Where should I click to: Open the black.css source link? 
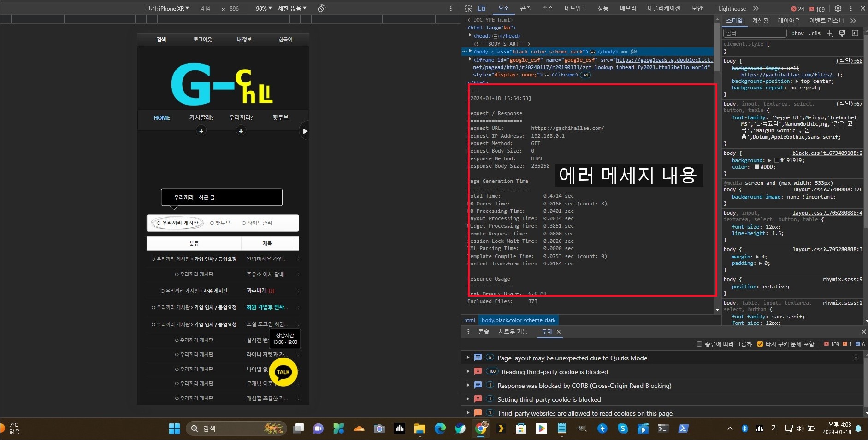[x=827, y=153]
